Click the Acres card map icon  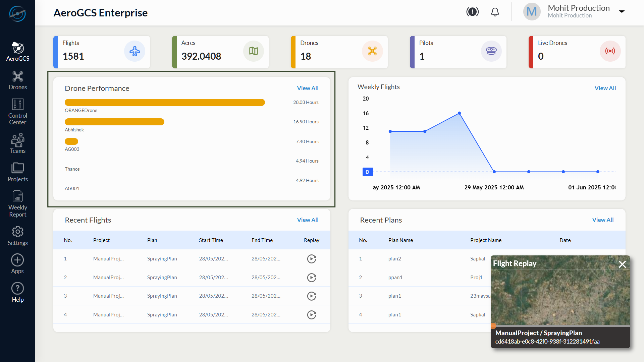pos(254,51)
